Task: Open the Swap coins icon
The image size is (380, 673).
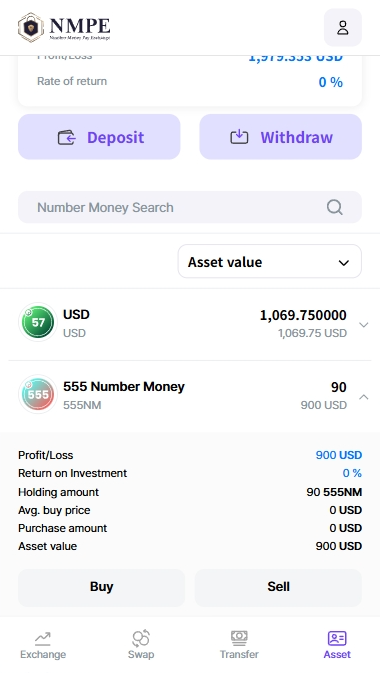Action: pos(141,638)
